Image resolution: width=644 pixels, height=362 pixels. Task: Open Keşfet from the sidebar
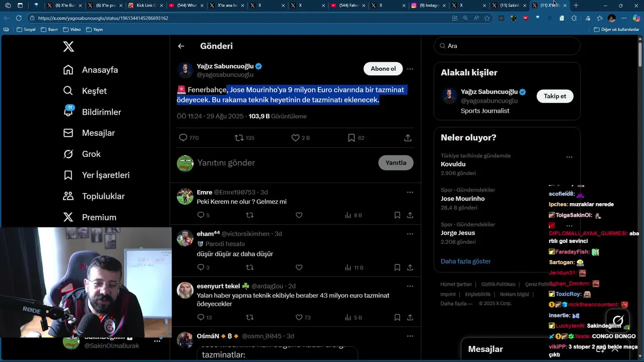point(85,91)
